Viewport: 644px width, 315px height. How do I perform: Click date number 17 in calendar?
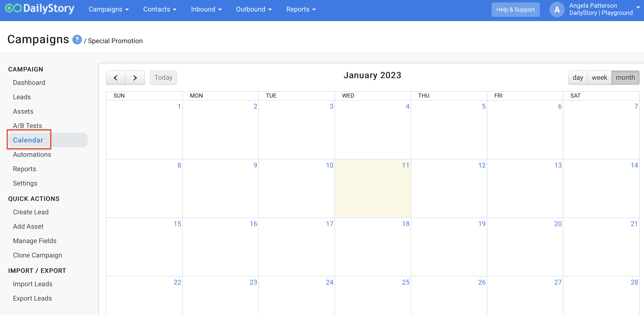coord(329,224)
